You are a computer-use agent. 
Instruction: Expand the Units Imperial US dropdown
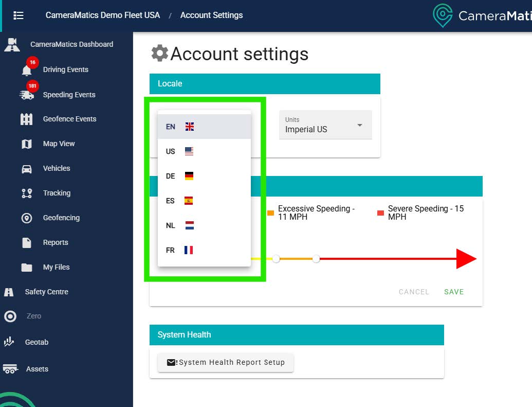pos(325,125)
